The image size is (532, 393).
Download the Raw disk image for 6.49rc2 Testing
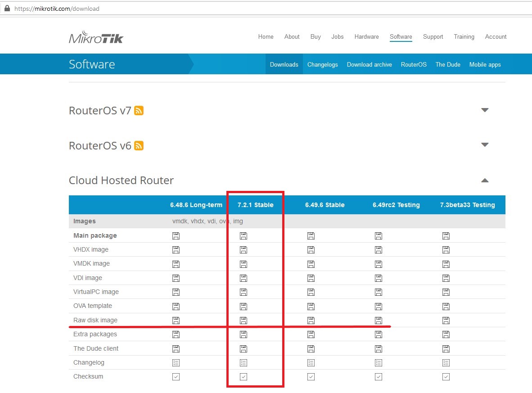[379, 320]
